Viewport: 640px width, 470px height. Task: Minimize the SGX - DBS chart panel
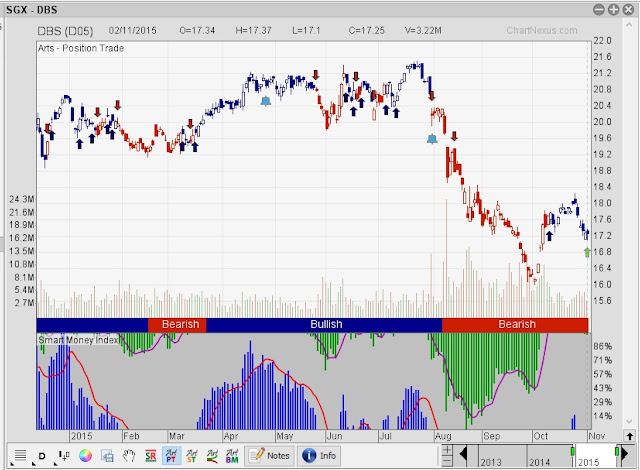599,10
